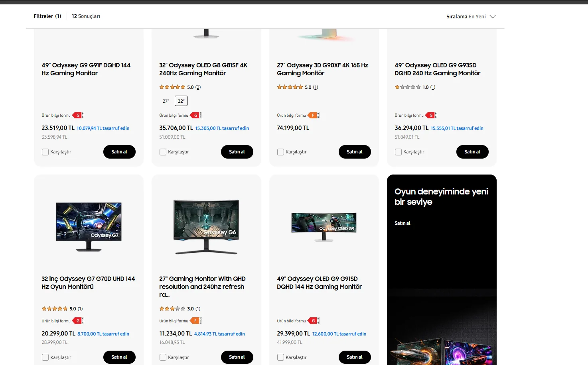Click the 12 Sonuçları results count
Image resolution: width=588 pixels, height=365 pixels.
click(x=86, y=16)
